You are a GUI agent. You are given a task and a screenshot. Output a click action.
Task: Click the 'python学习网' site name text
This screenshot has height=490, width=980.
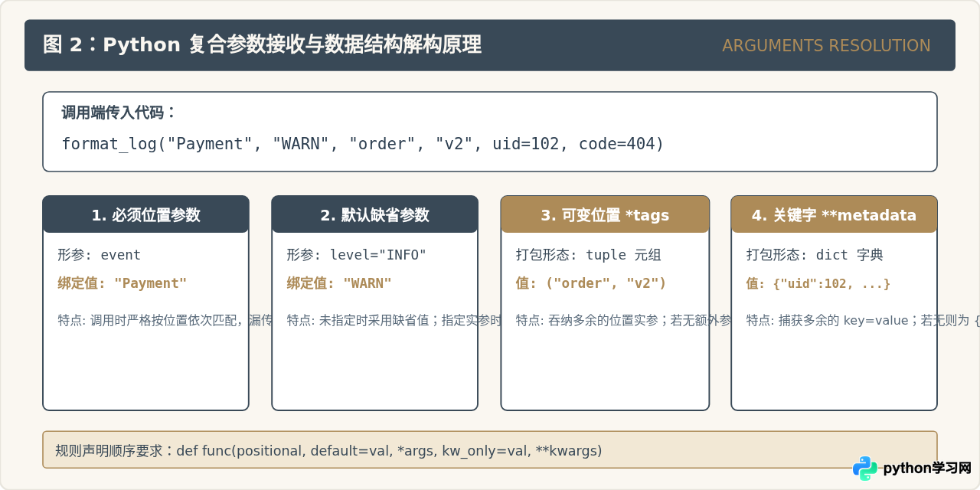(x=927, y=469)
